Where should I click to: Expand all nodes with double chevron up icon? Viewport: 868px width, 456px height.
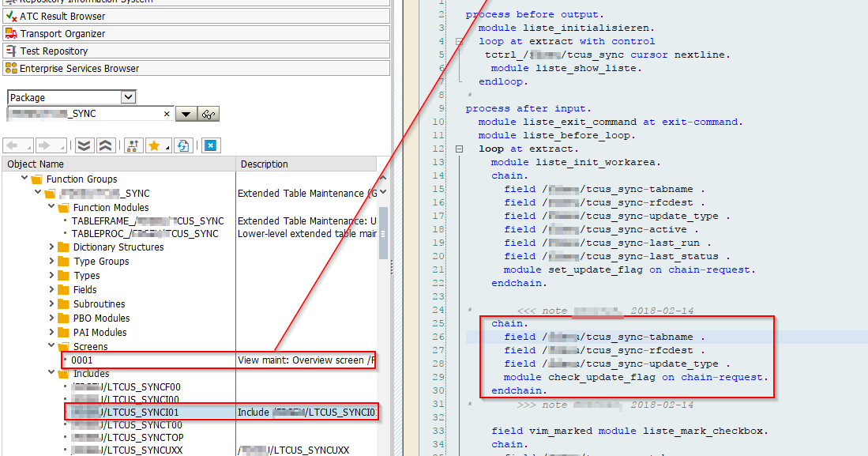click(x=103, y=145)
